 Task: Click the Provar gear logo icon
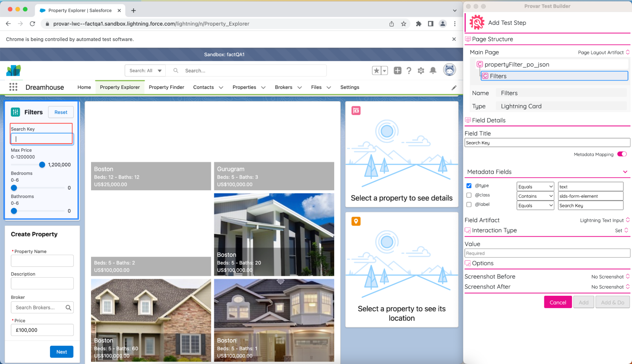(477, 22)
